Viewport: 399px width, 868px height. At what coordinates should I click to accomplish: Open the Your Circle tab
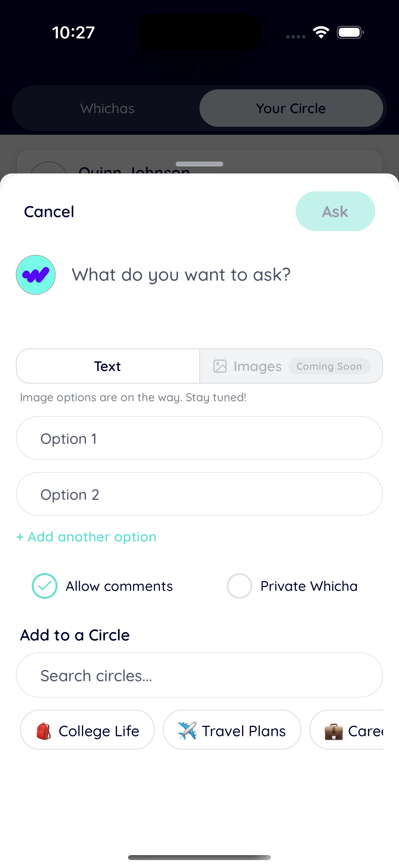[291, 109]
